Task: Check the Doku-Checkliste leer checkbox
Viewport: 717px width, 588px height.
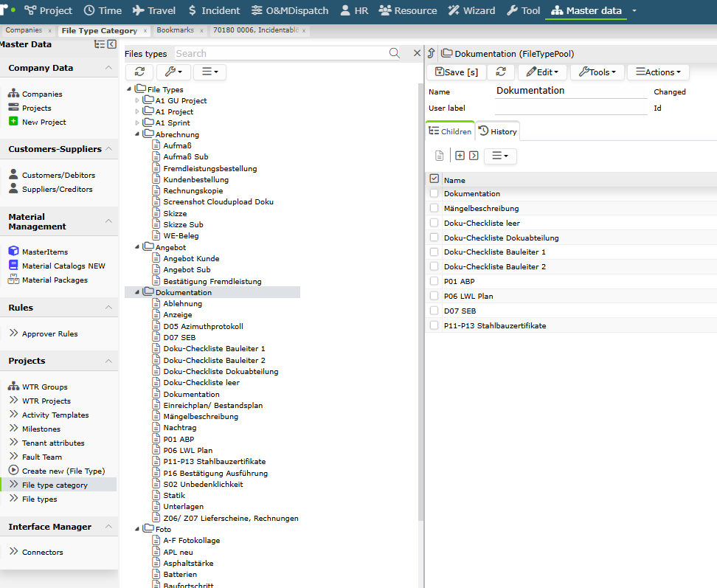Action: click(x=434, y=223)
